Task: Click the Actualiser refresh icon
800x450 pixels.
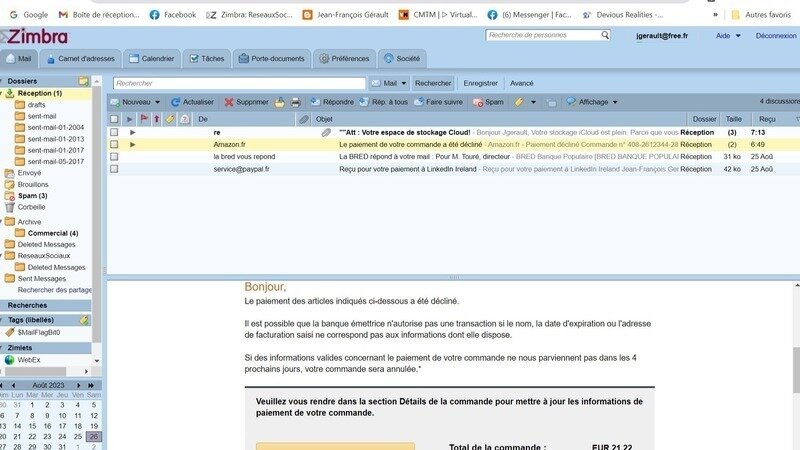Action: click(175, 102)
